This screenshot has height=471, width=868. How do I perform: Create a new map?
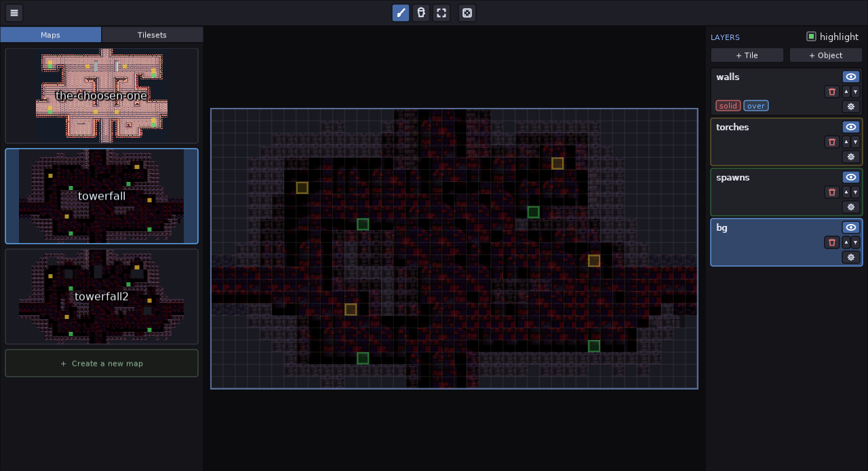pos(102,363)
